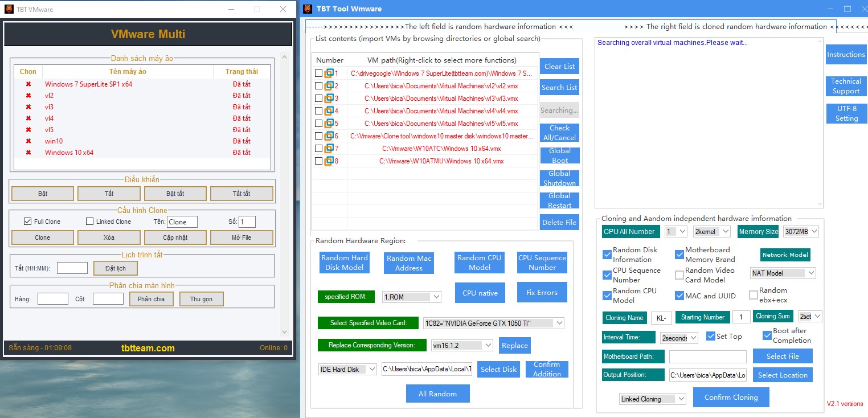Click the Motherboard Path input field
The width and height of the screenshot is (868, 418).
[707, 356]
